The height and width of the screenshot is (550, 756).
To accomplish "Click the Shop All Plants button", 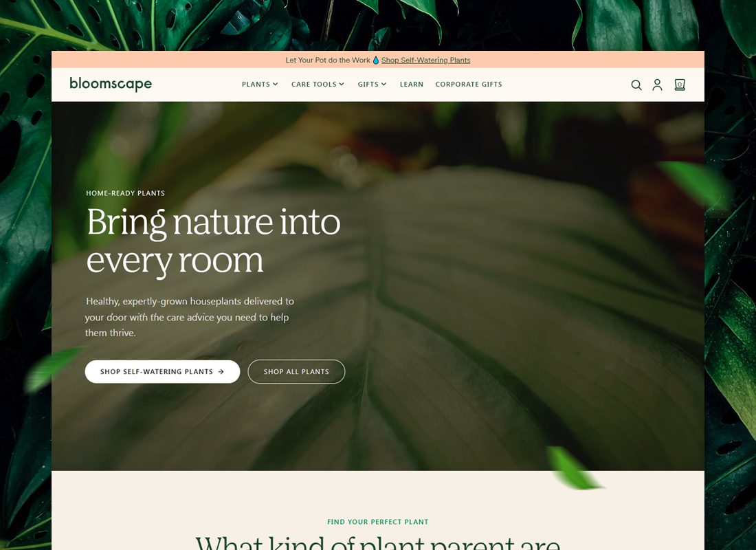I will click(296, 371).
